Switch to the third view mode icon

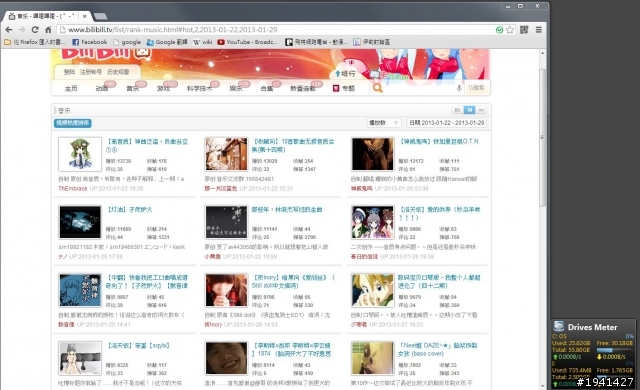482,110
